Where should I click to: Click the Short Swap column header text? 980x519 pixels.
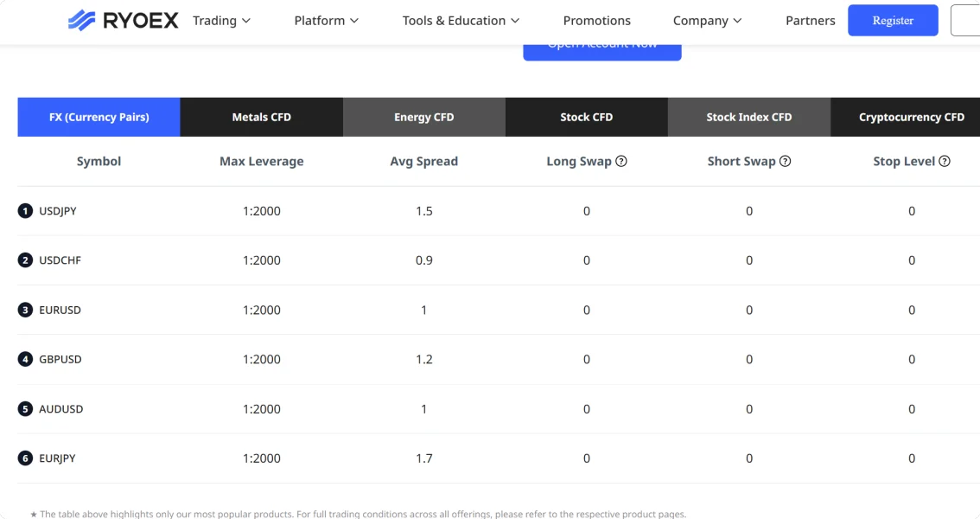(x=741, y=162)
